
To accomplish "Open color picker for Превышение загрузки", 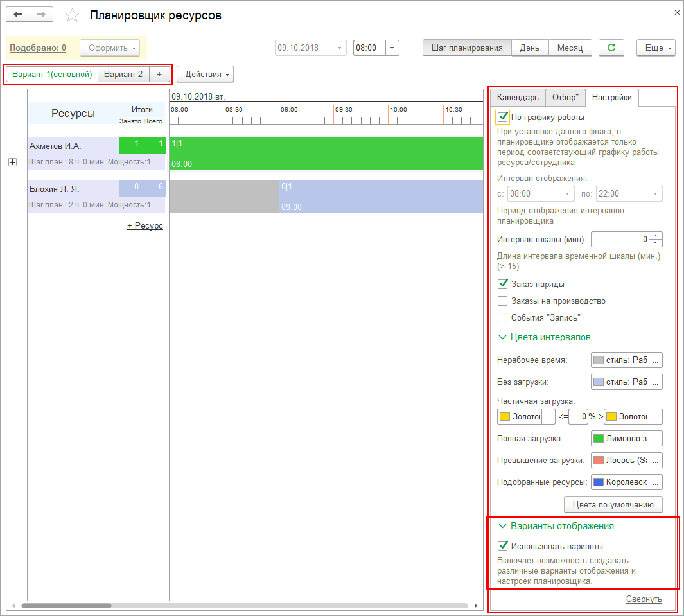I will [x=655, y=461].
